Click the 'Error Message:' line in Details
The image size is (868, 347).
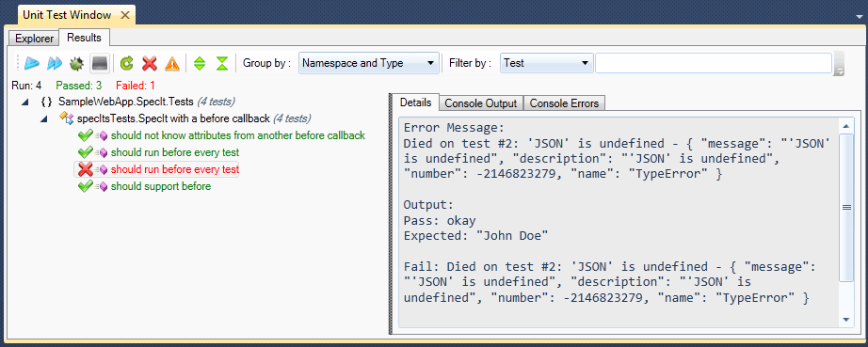coord(454,128)
